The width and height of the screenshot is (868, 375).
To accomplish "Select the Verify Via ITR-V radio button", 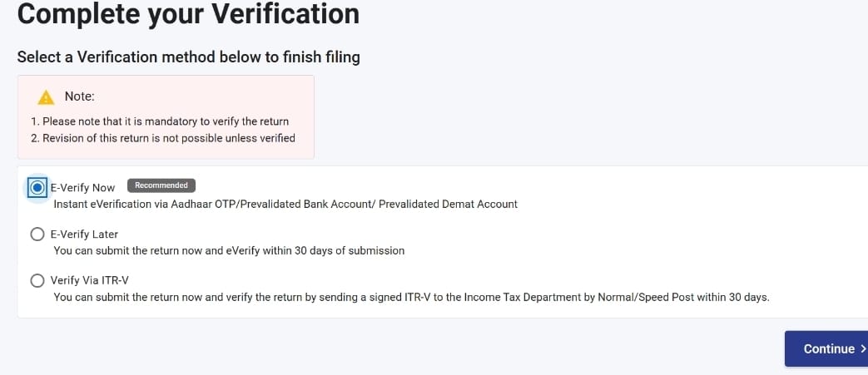I will click(37, 281).
